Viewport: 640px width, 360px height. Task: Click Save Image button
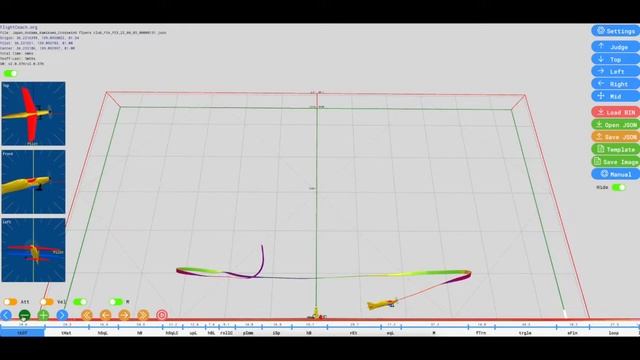[616, 162]
